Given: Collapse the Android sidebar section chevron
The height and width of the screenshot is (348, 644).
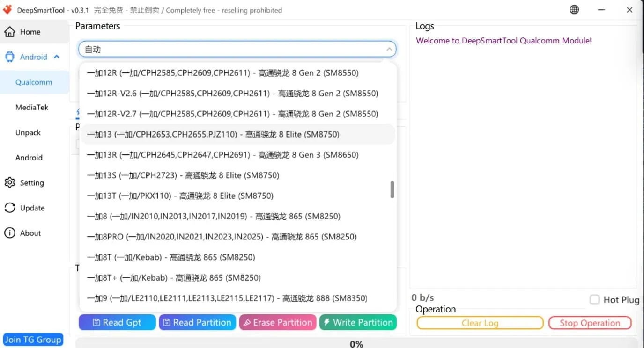Looking at the screenshot, I should tap(57, 57).
